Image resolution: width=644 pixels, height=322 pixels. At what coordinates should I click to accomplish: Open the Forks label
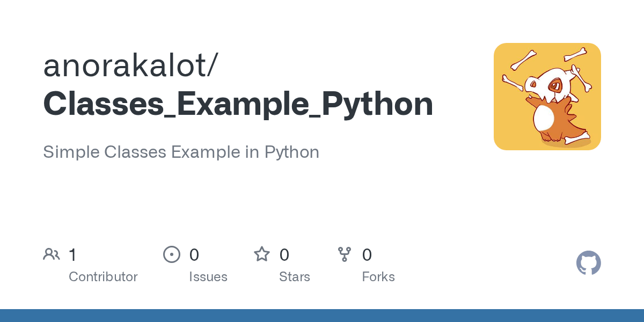pos(378,277)
